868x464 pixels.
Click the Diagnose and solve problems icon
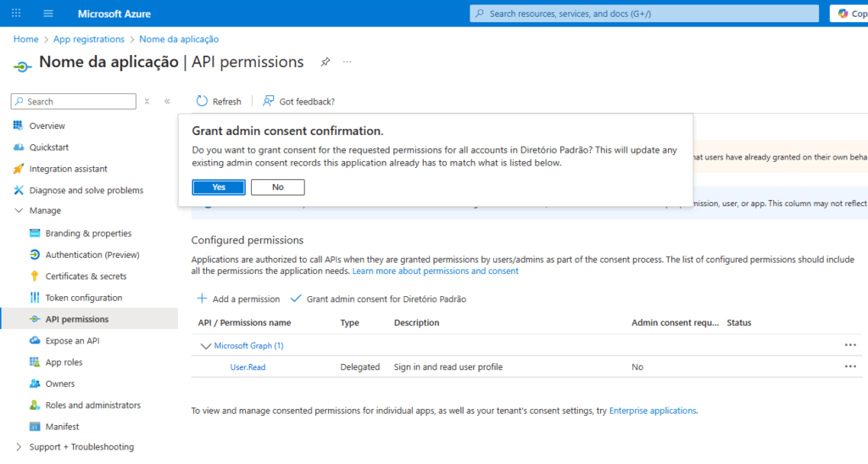pos(19,190)
